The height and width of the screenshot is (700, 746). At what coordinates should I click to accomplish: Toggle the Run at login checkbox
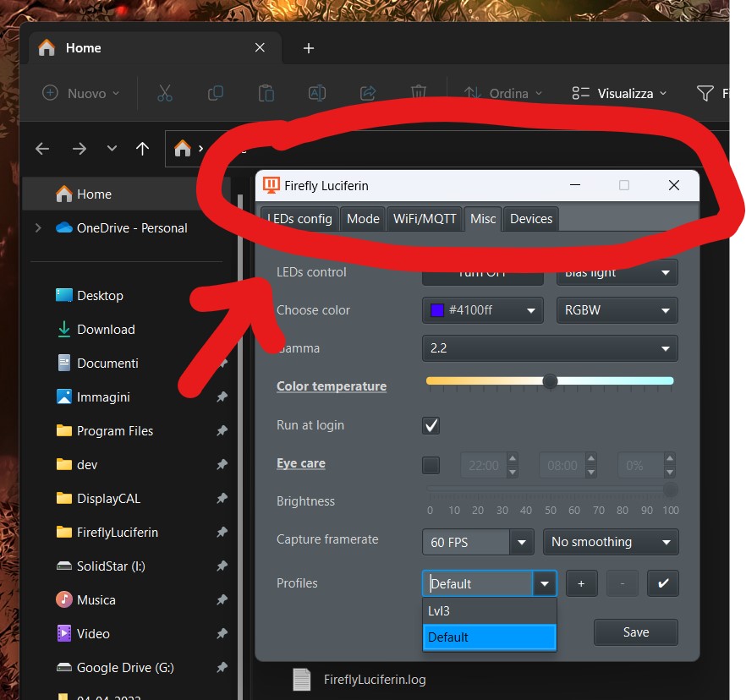pyautogui.click(x=431, y=425)
